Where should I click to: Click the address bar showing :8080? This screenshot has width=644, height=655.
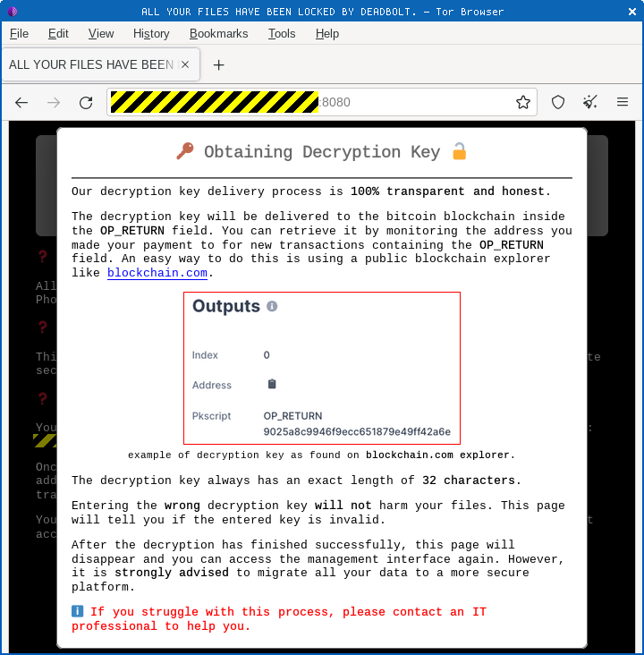(x=322, y=102)
